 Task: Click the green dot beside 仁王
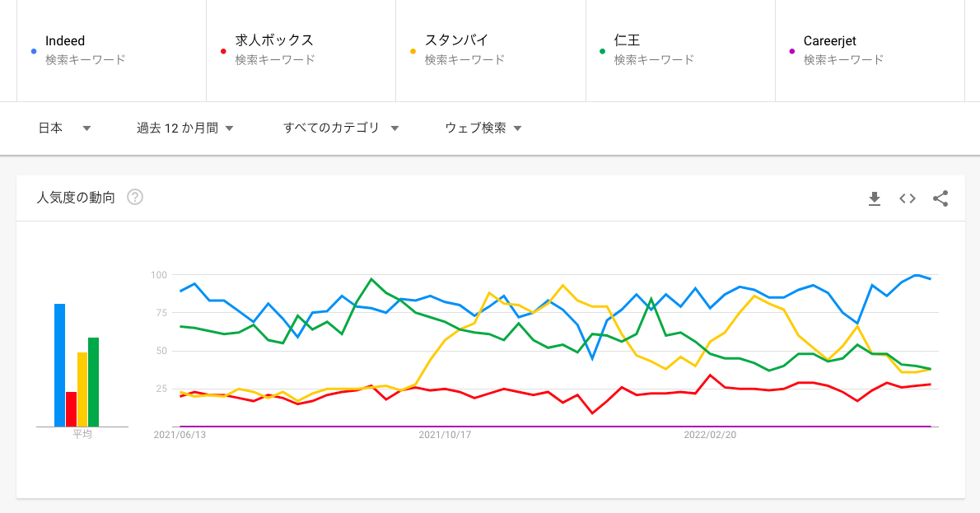(x=602, y=51)
